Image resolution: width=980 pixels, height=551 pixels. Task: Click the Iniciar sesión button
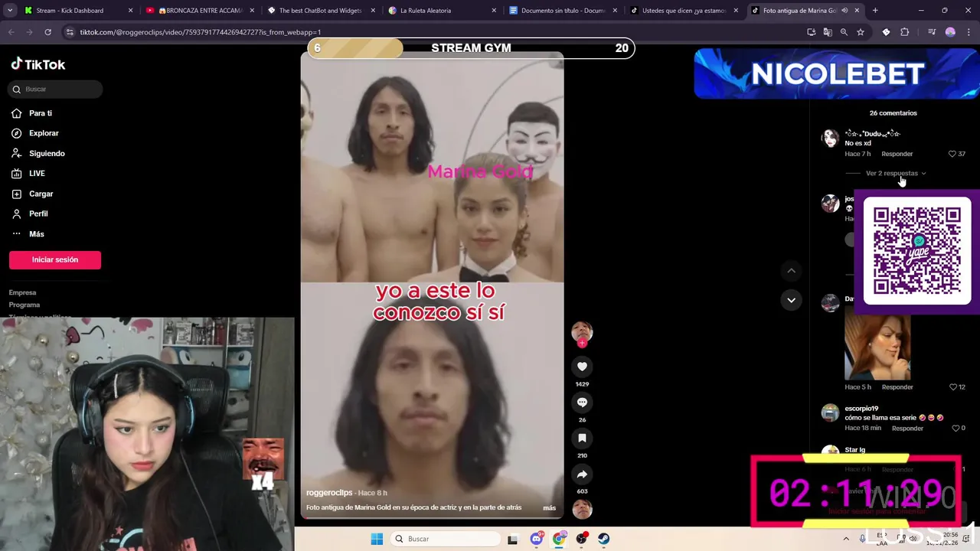pos(55,260)
